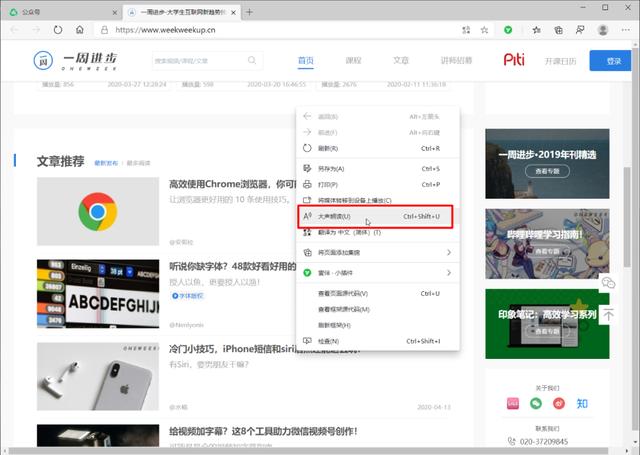Open the Piti logo link in header
The height and width of the screenshot is (455, 640).
514,60
